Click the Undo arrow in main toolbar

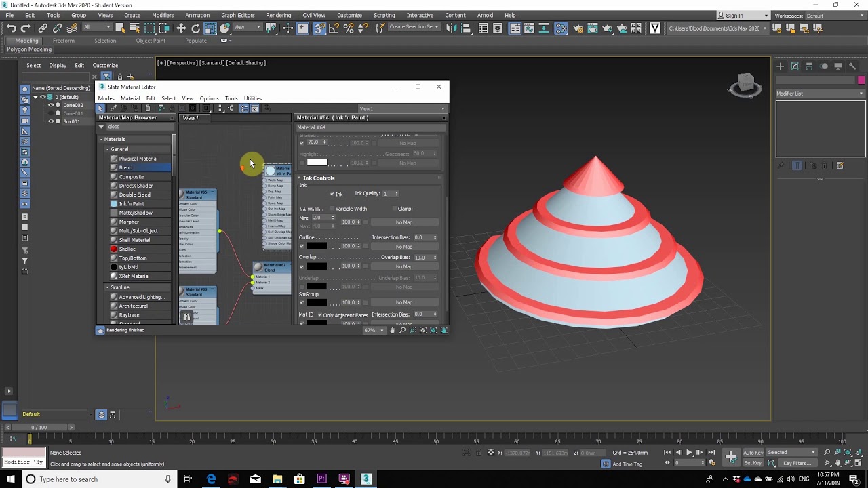(x=12, y=28)
